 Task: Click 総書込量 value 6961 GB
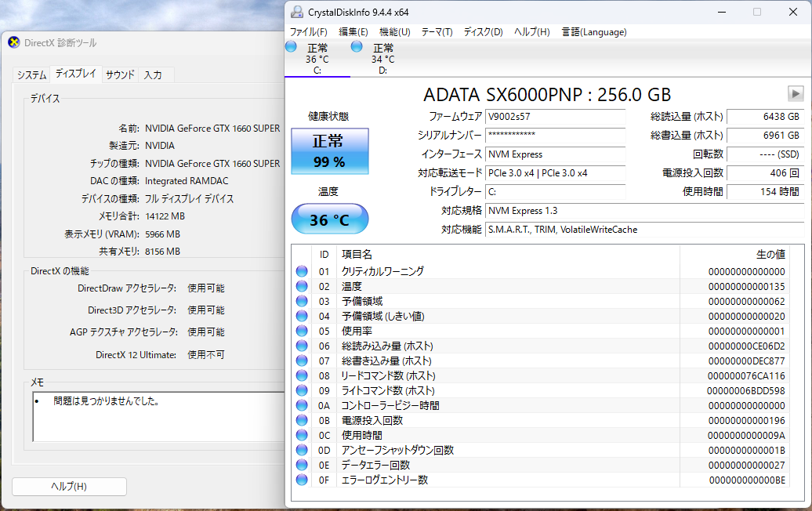click(x=766, y=136)
